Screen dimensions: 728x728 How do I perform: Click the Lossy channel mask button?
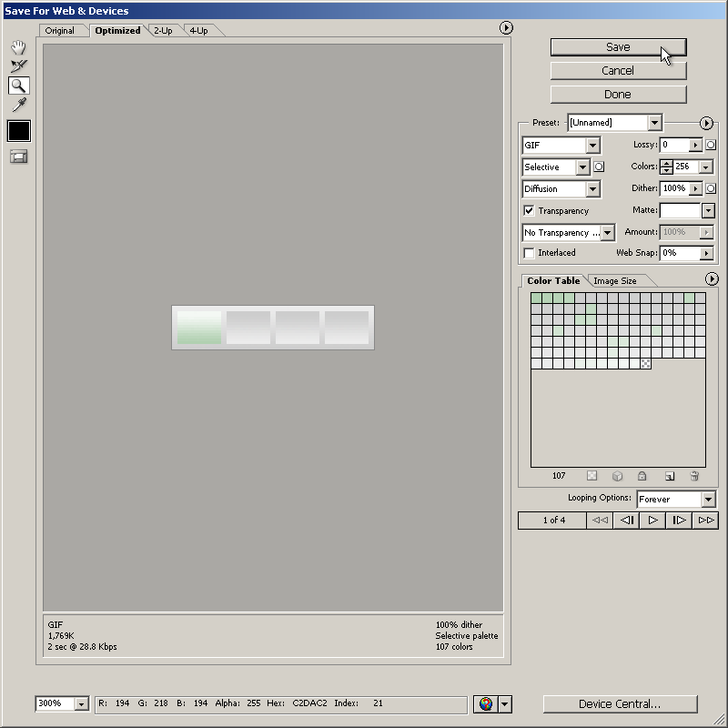click(x=711, y=145)
